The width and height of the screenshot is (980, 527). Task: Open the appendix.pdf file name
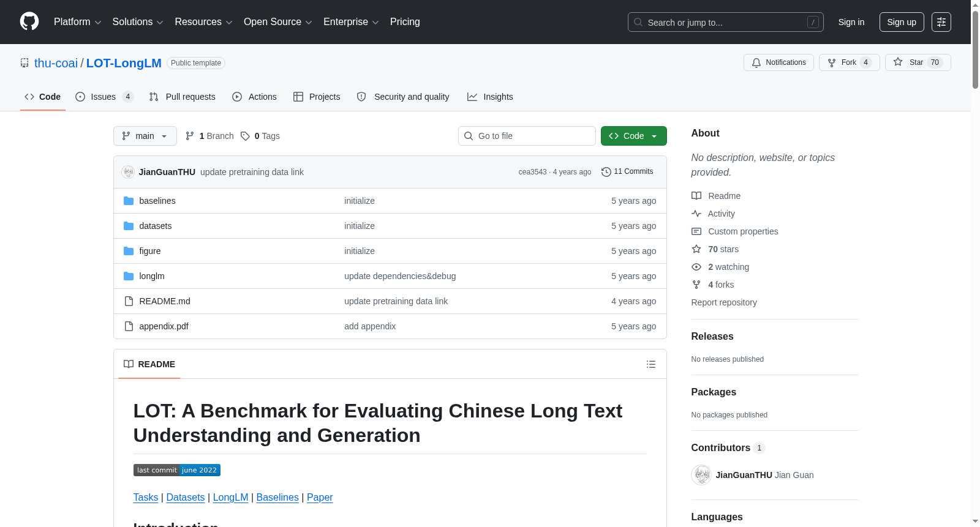164,326
